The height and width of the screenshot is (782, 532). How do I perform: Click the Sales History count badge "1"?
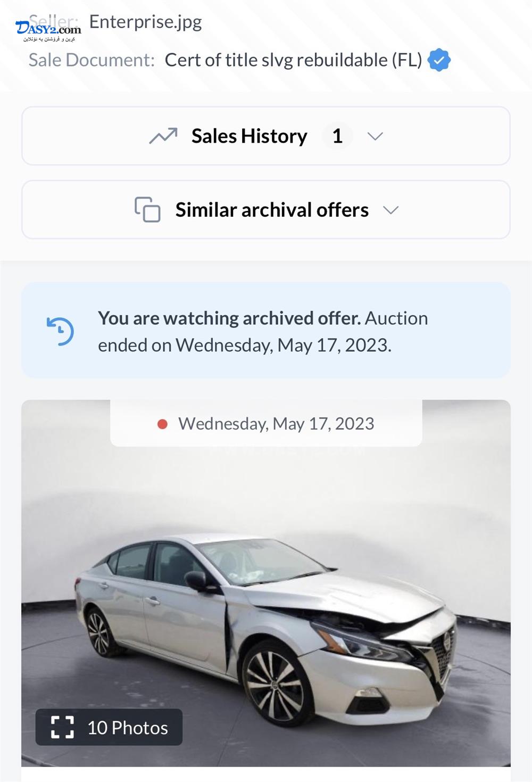point(337,136)
